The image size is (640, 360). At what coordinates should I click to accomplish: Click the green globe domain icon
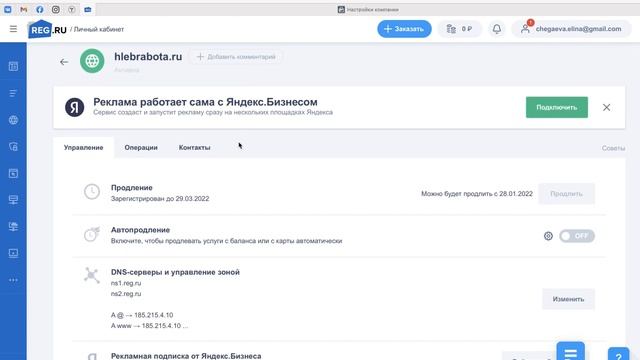tap(92, 61)
